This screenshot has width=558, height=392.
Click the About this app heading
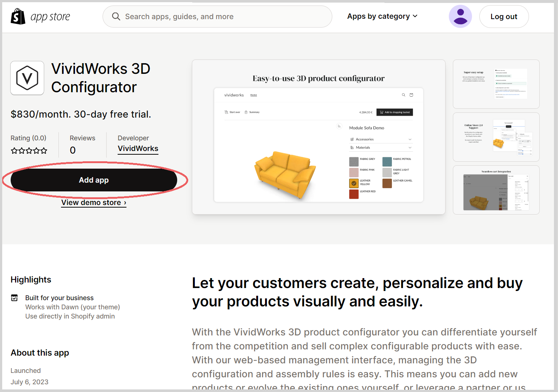point(40,353)
